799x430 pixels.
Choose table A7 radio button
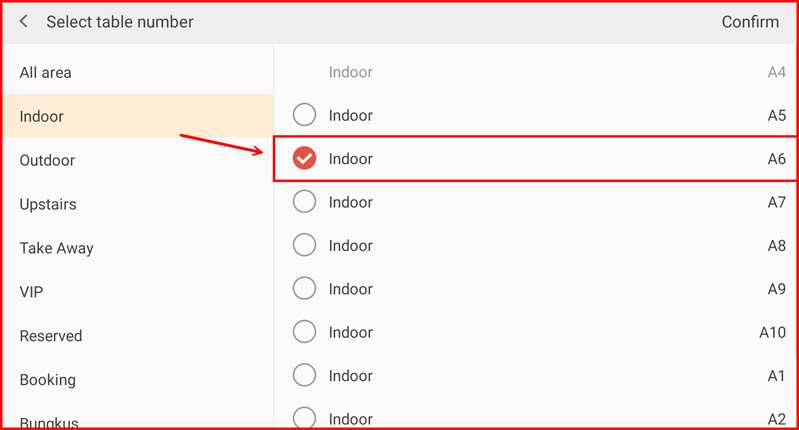[x=304, y=202]
